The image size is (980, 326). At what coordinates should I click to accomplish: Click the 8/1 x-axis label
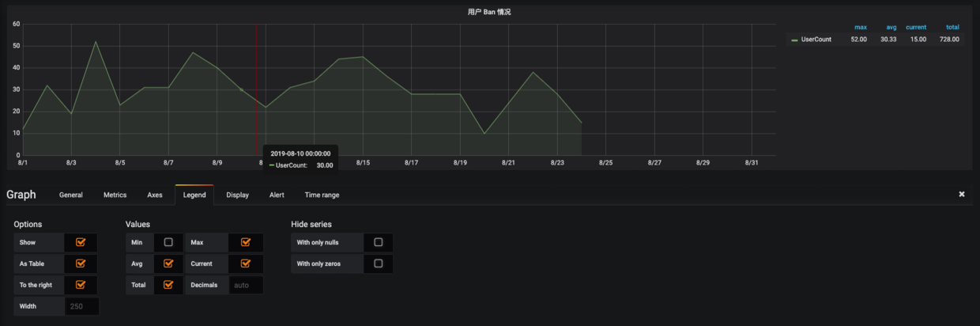(x=22, y=162)
